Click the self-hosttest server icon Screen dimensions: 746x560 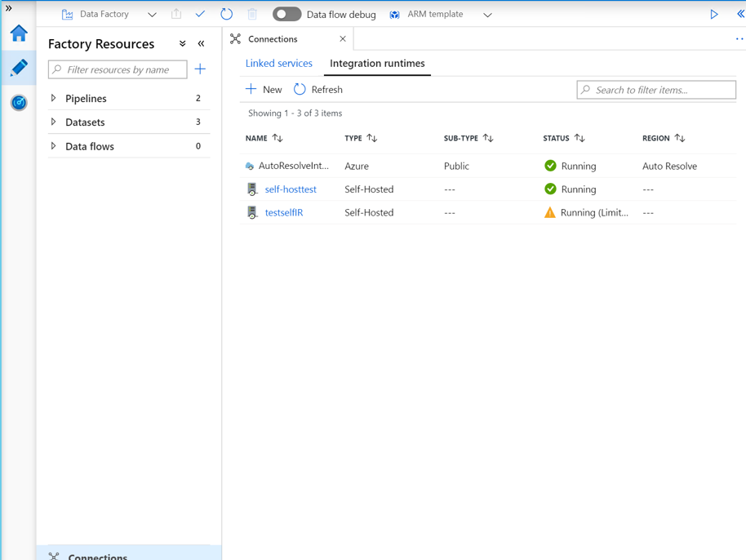(x=252, y=189)
